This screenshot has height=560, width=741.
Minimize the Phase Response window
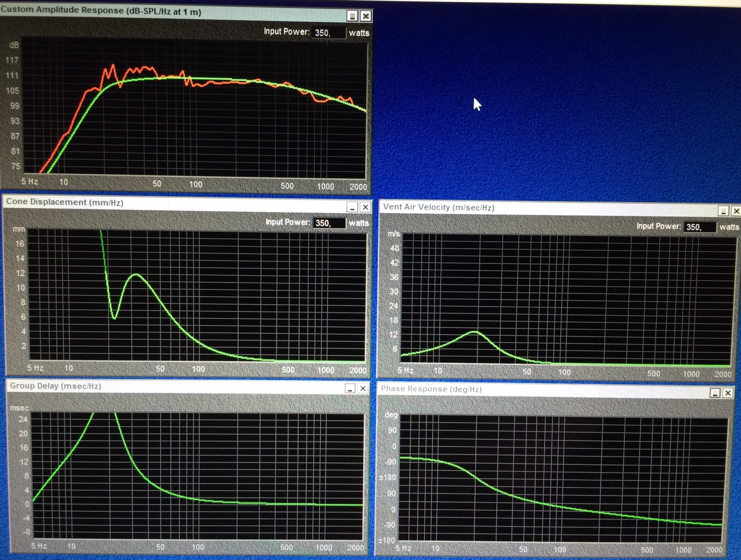715,393
